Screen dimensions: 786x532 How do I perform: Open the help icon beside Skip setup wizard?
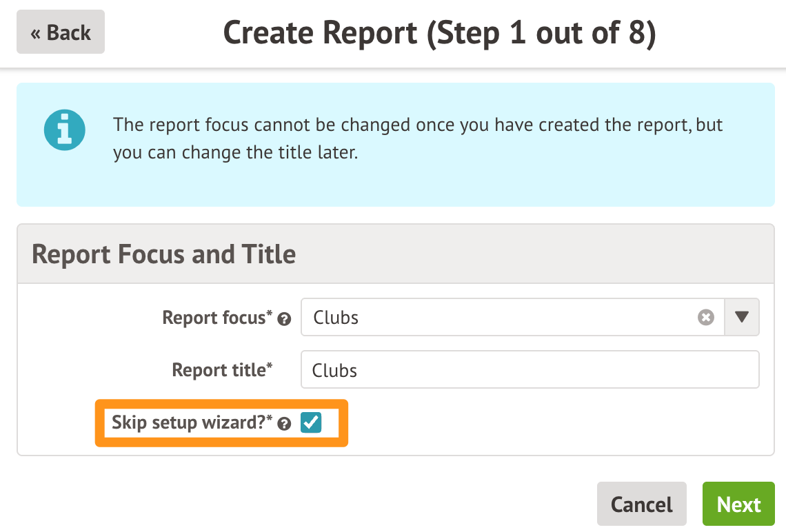[283, 424]
